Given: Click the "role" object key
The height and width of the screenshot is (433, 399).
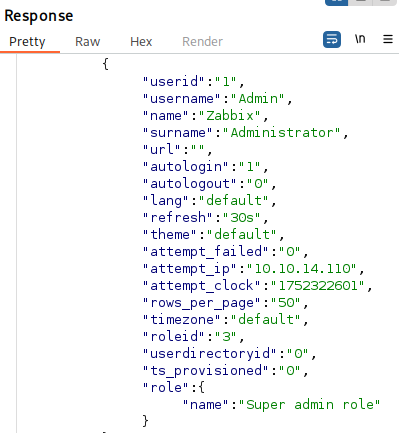Looking at the screenshot, I should (x=167, y=387).
